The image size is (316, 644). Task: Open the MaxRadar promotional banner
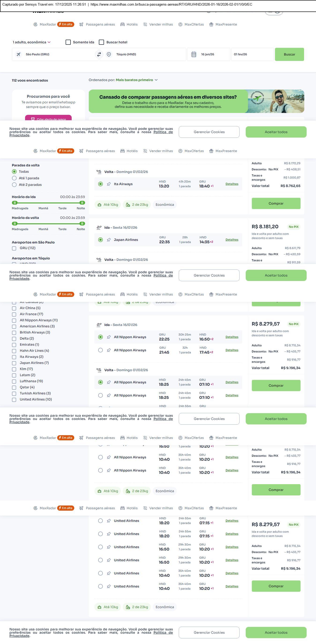(x=196, y=101)
